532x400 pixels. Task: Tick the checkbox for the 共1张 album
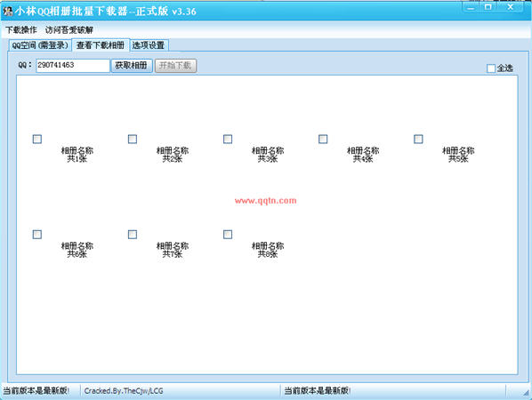37,139
